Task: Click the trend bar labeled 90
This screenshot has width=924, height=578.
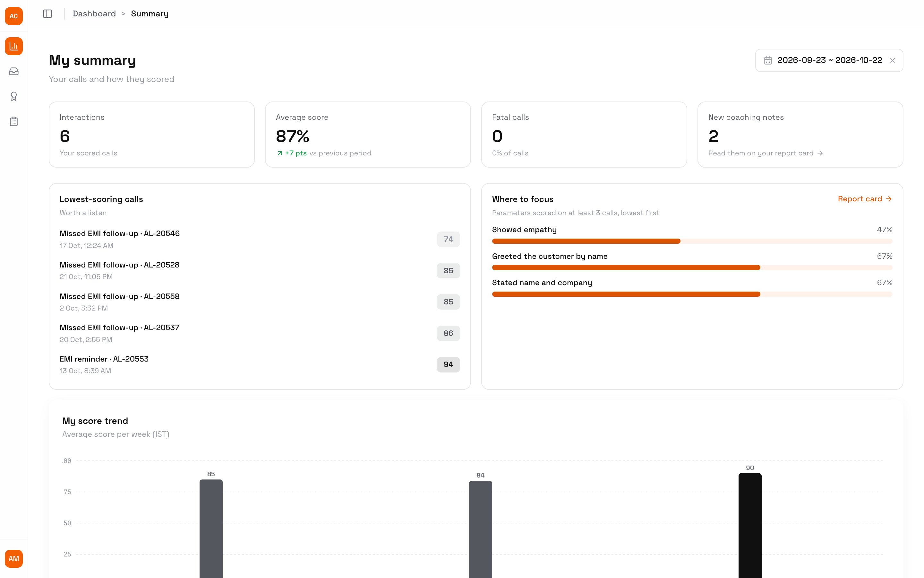Action: [750, 526]
